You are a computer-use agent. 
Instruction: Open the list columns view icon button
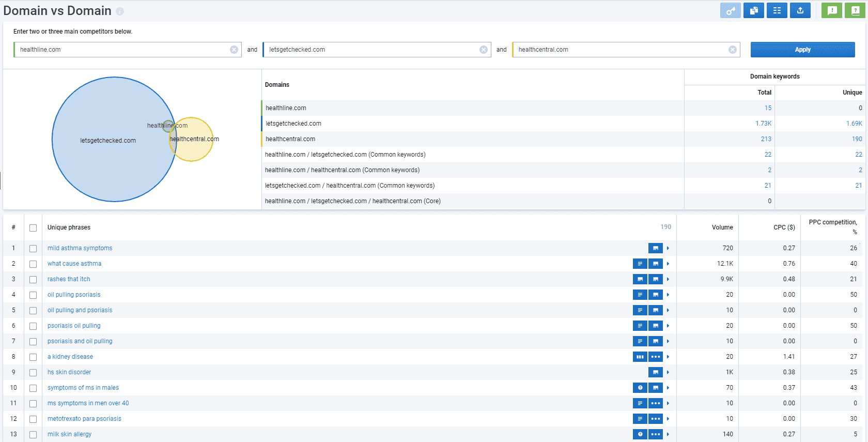777,10
